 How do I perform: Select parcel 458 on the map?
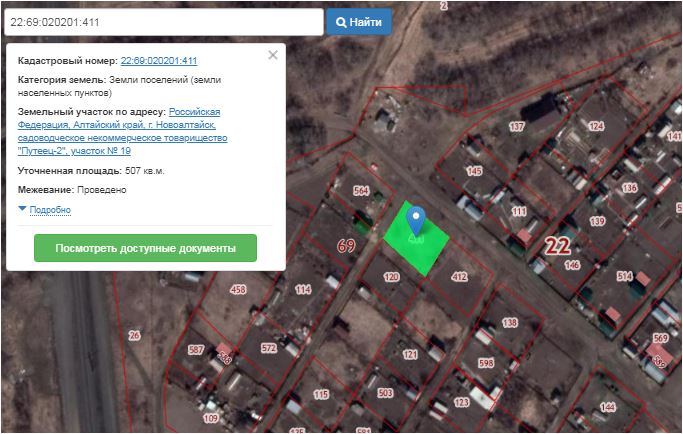click(238, 290)
